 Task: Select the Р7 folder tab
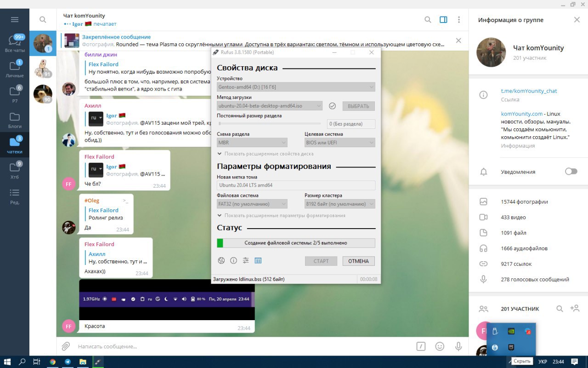(x=15, y=94)
